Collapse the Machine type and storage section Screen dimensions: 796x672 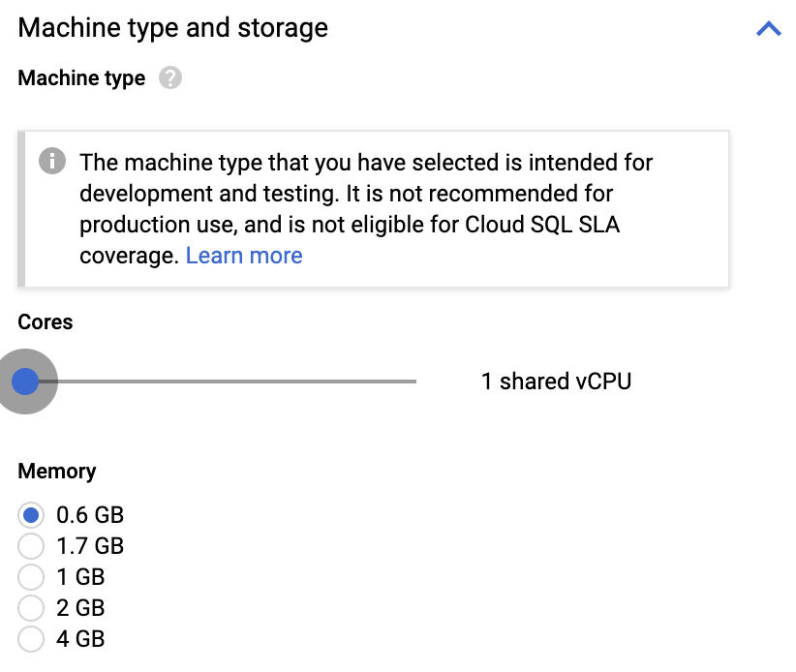769,28
